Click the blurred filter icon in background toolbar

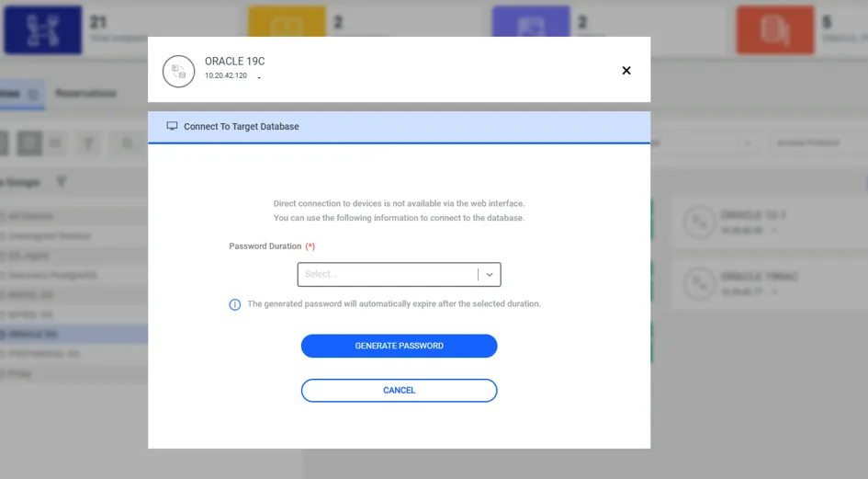pyautogui.click(x=88, y=143)
